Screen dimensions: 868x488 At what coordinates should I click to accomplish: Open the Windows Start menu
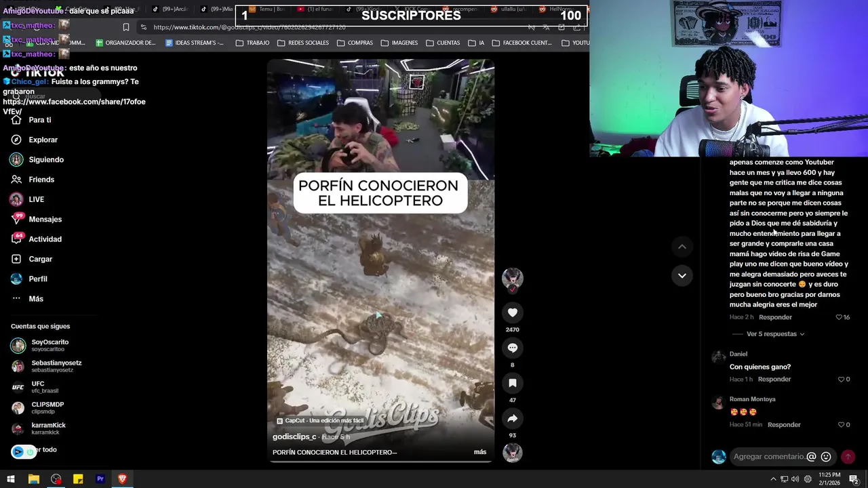coord(10,479)
